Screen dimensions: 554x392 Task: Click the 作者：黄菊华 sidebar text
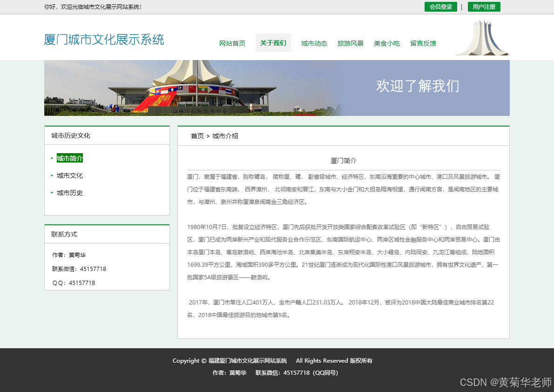pyautogui.click(x=69, y=255)
